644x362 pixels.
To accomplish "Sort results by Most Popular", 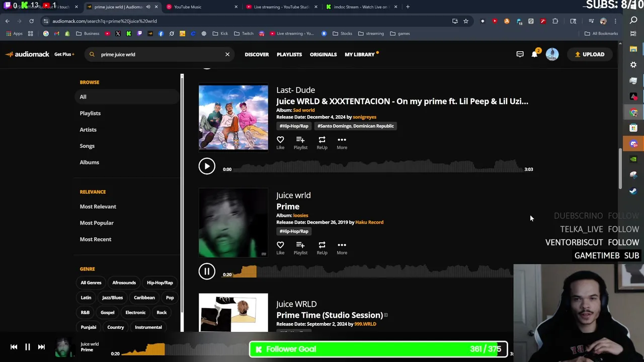I will tap(97, 223).
